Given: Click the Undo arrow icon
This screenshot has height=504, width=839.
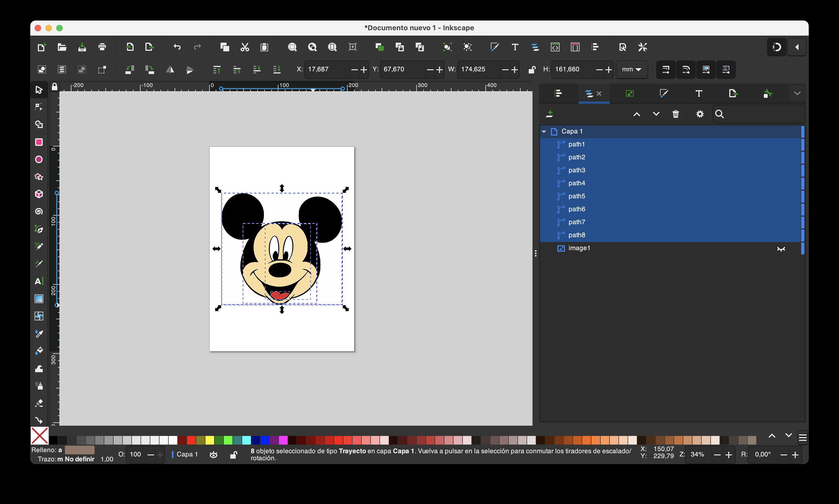Looking at the screenshot, I should tap(177, 47).
